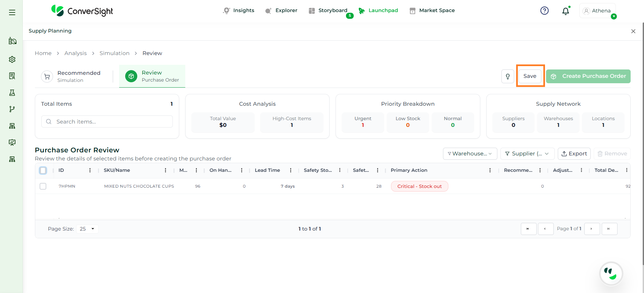The width and height of the screenshot is (644, 293).
Task: Click the Export button
Action: [574, 154]
